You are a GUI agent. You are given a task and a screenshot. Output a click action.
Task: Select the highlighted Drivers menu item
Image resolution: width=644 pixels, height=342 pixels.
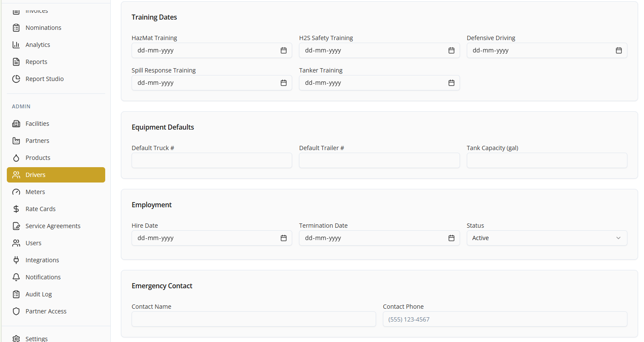tap(56, 175)
